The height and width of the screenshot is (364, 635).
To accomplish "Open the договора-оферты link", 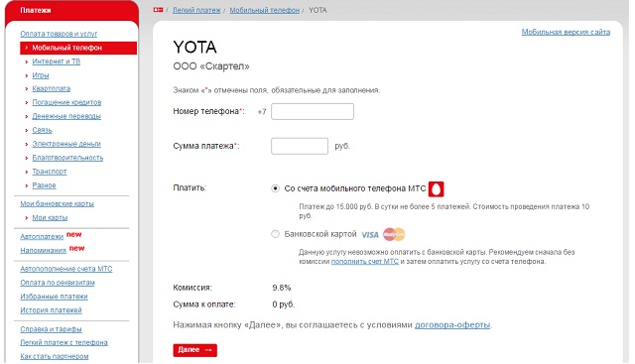I will pos(452,325).
